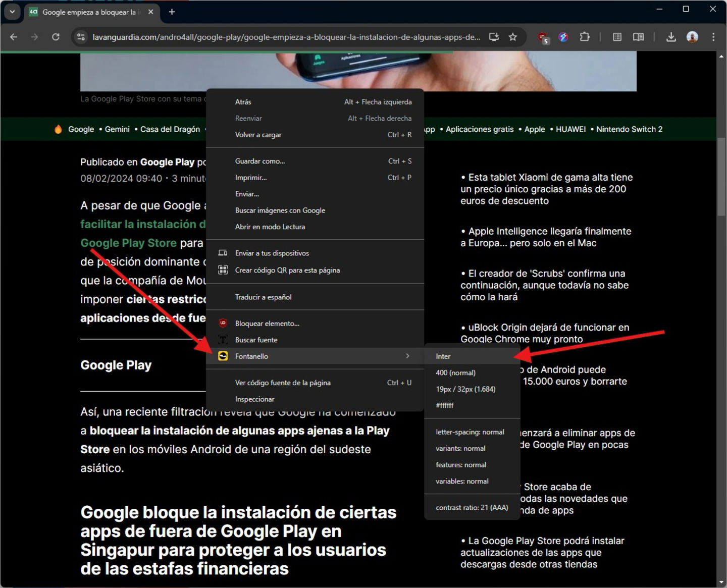The image size is (727, 588).
Task: Open the reading mode book icon
Action: [638, 37]
